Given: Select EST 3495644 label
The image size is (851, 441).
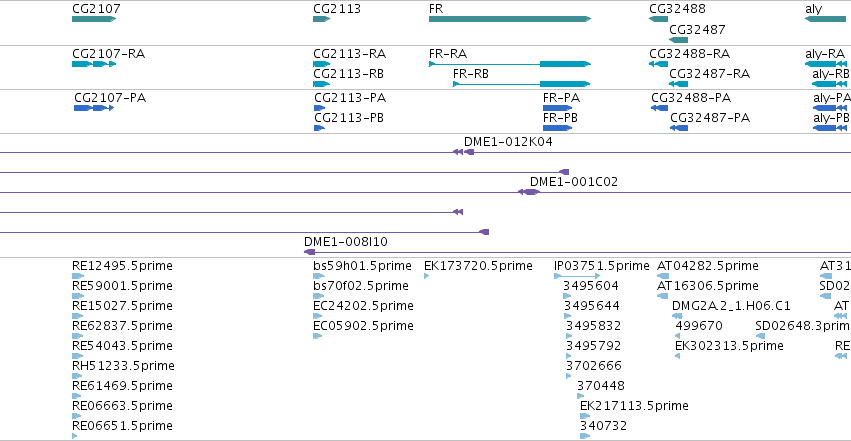Looking at the screenshot, I should pyautogui.click(x=592, y=306).
